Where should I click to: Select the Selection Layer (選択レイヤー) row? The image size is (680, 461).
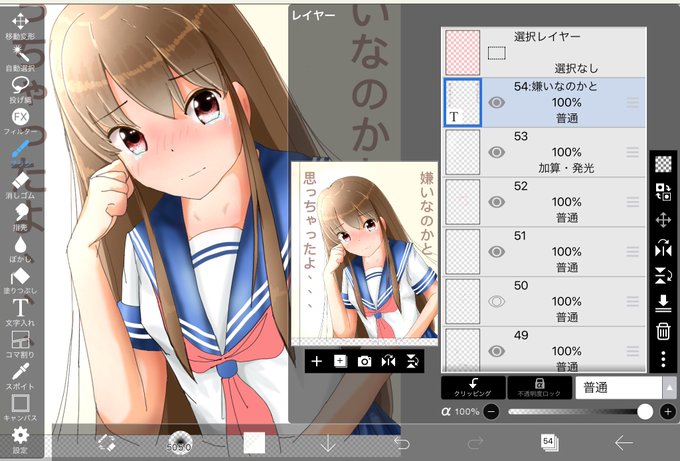tap(544, 52)
